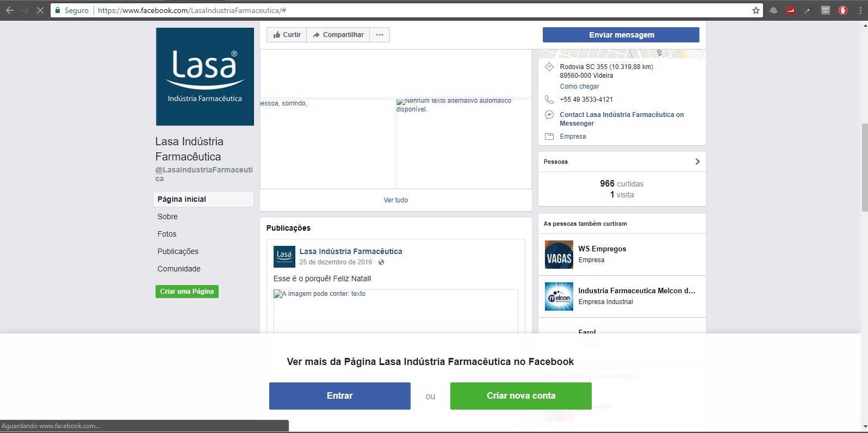Click the gray cloud-shaped extension icon

coord(773,10)
